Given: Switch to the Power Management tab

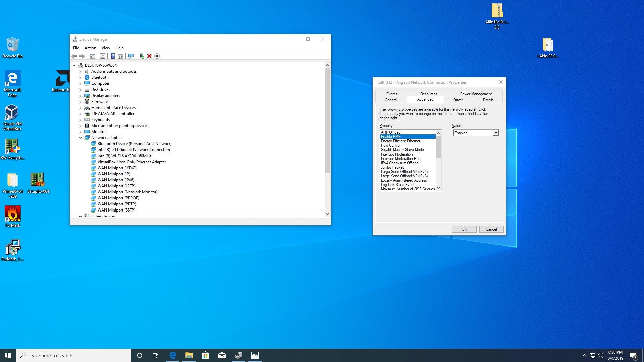Looking at the screenshot, I should tap(476, 94).
